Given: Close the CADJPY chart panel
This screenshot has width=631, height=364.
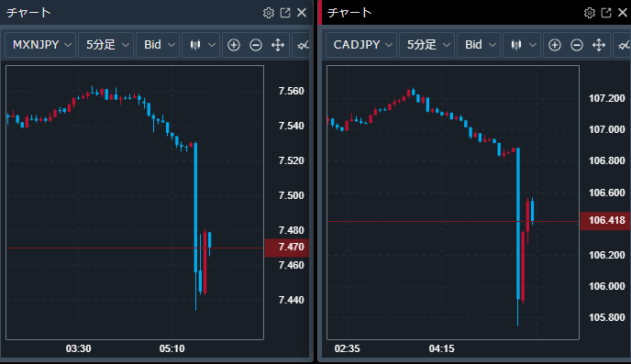Looking at the screenshot, I should click(x=623, y=13).
